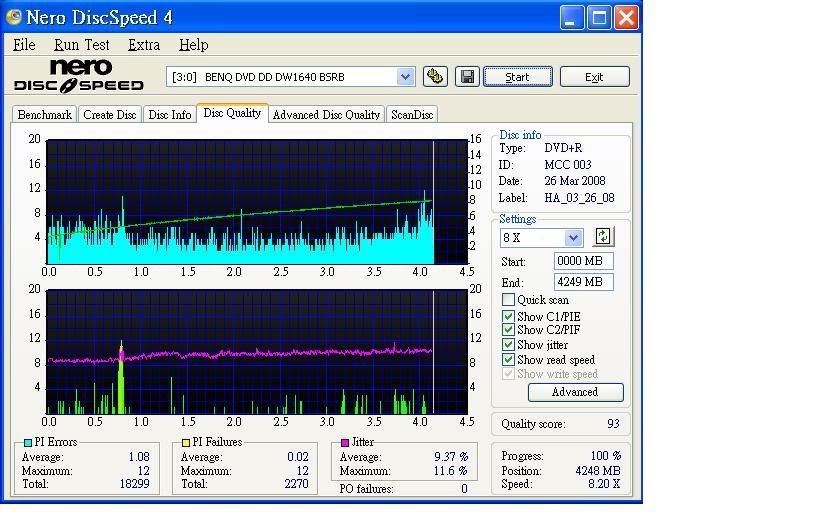Image resolution: width=840 pixels, height=525 pixels.
Task: Maximize the Nero DiscSpeed window
Action: pyautogui.click(x=599, y=18)
